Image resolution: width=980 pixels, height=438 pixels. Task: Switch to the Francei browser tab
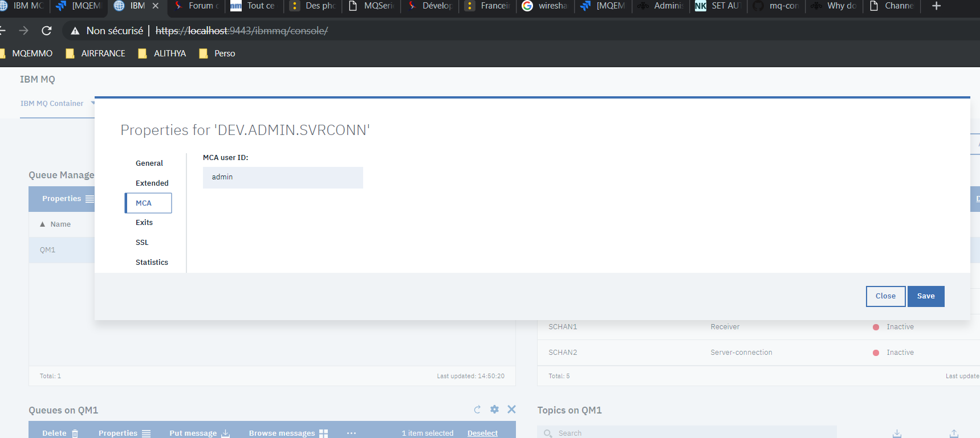[489, 6]
